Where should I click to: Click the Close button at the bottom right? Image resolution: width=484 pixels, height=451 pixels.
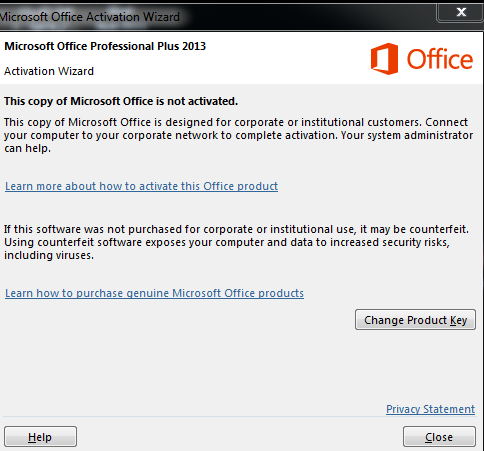click(439, 437)
